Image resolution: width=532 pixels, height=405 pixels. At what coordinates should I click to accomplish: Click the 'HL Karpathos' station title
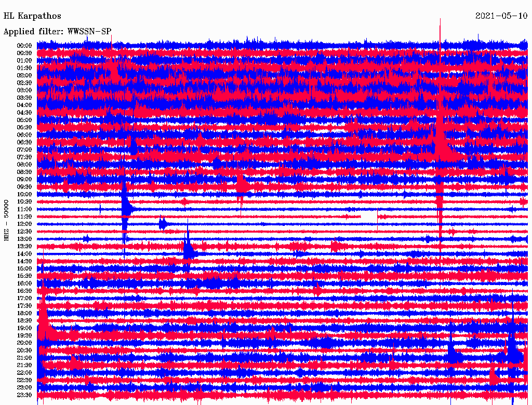tap(32, 16)
